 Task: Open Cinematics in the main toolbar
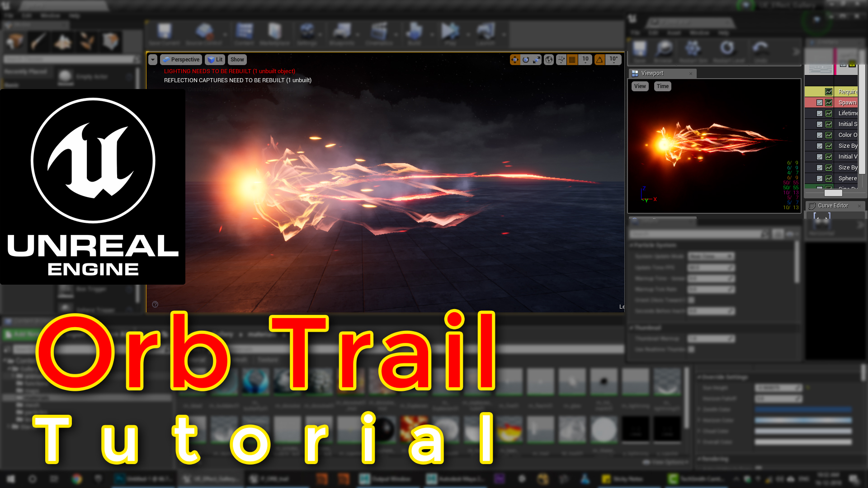(x=379, y=34)
